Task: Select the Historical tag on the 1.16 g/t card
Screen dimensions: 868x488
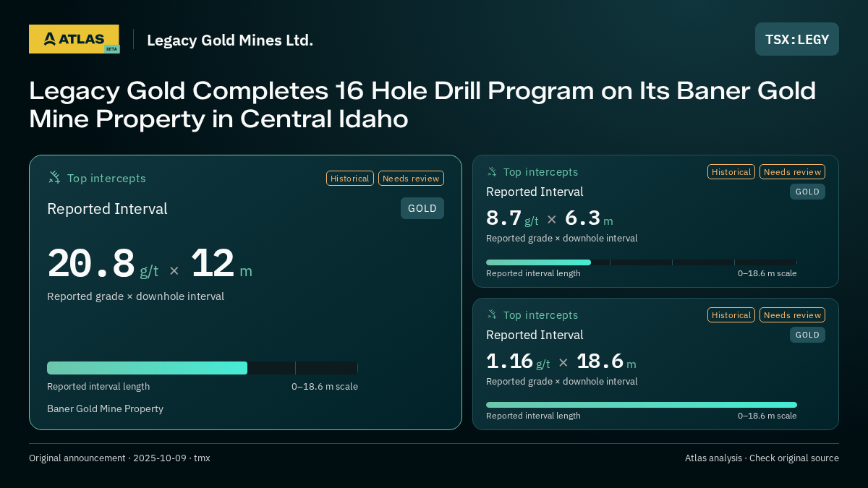Action: [731, 314]
